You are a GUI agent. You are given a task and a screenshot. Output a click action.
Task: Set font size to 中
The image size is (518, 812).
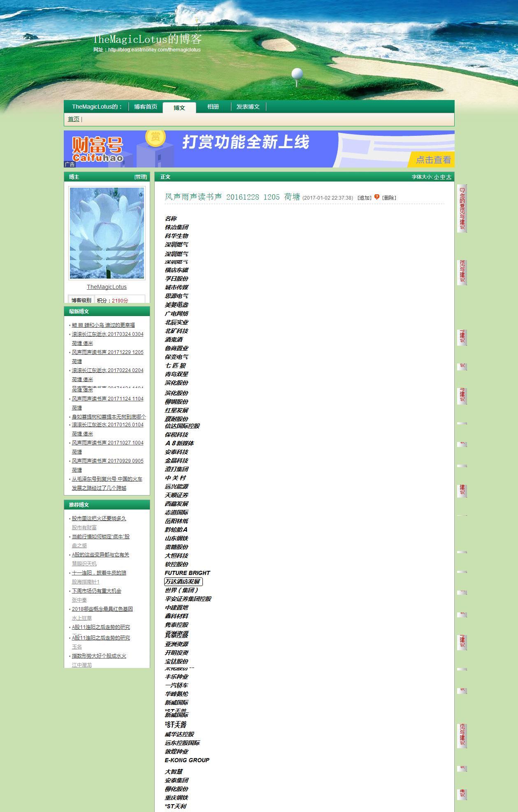point(443,177)
